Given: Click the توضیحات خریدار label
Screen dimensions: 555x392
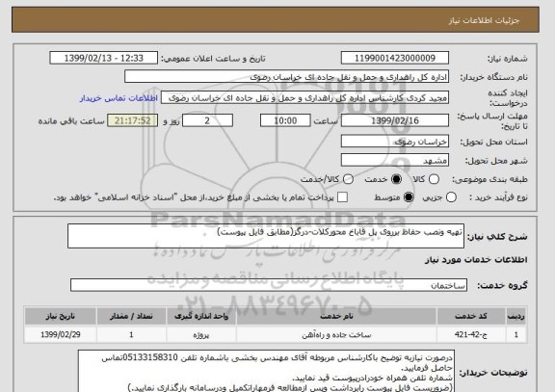Looking at the screenshot, I should [x=493, y=373].
